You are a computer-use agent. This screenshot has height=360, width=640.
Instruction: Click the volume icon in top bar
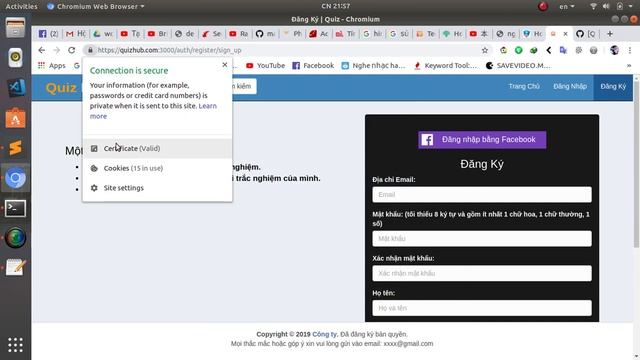pyautogui.click(x=606, y=6)
